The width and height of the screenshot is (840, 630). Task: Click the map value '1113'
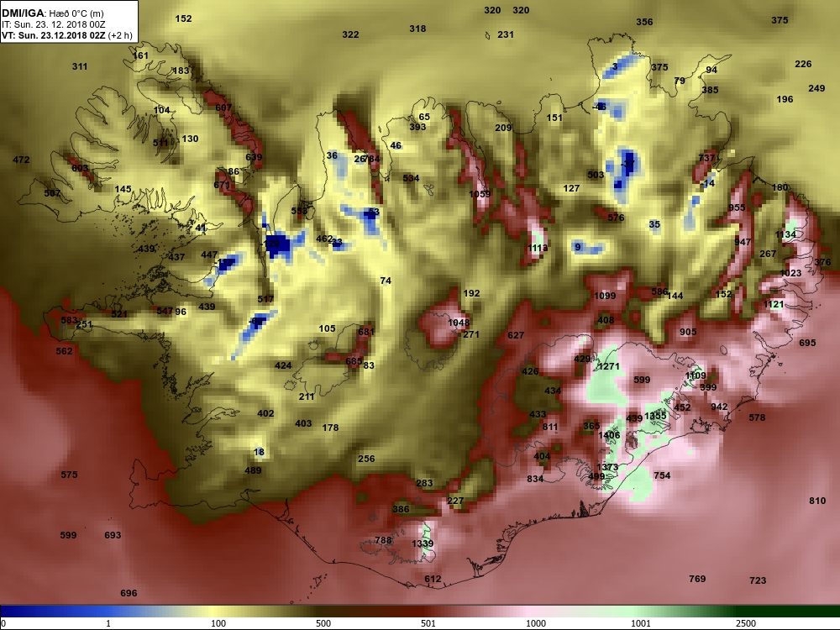point(538,248)
